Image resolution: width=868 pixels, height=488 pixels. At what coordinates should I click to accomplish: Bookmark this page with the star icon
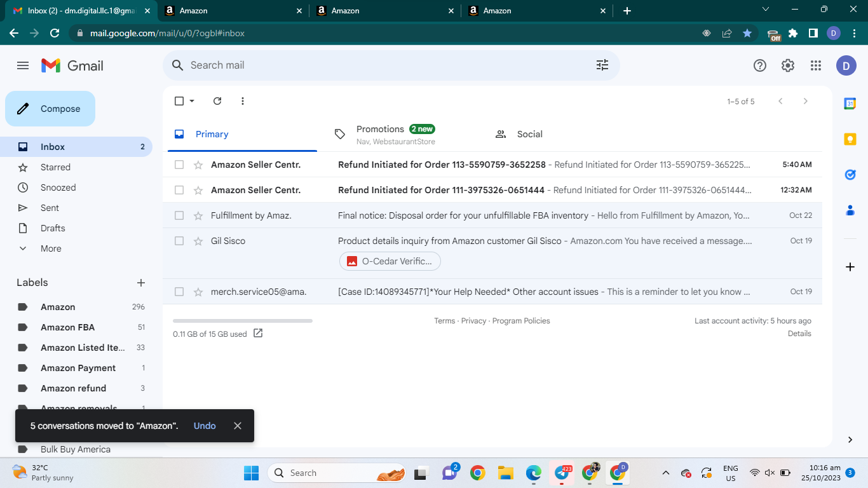pos(747,33)
